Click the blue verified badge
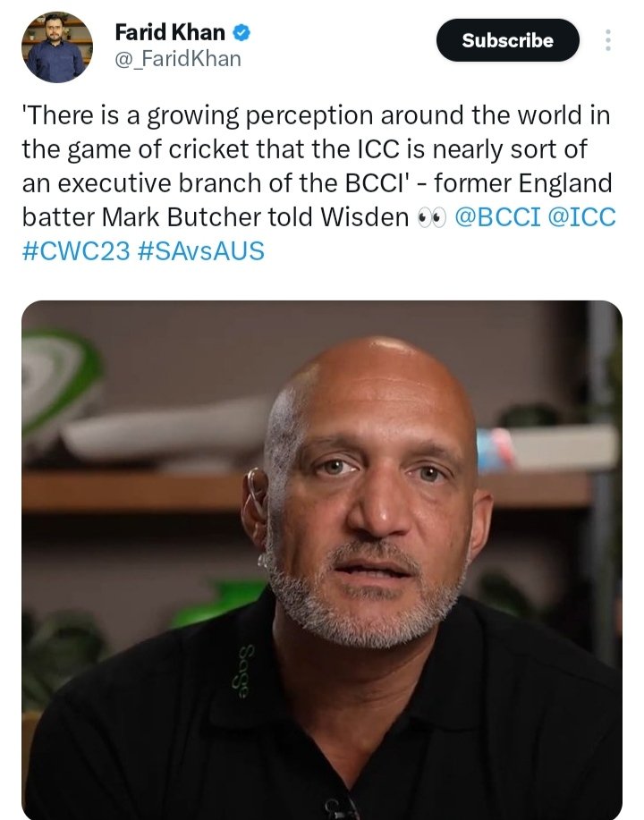Screen dimensions: 644x820 (241, 33)
